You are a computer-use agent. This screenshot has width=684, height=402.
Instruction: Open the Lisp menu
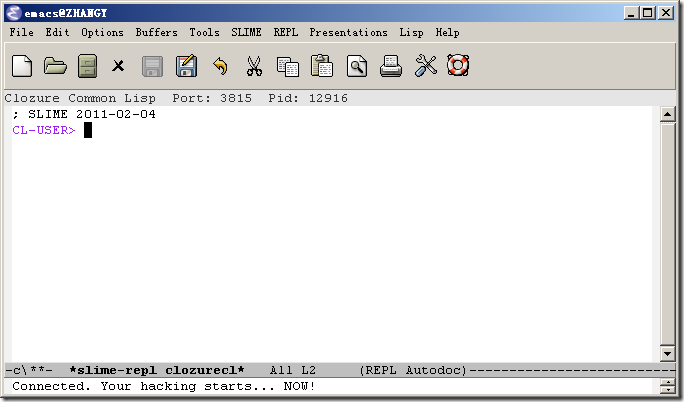(411, 32)
